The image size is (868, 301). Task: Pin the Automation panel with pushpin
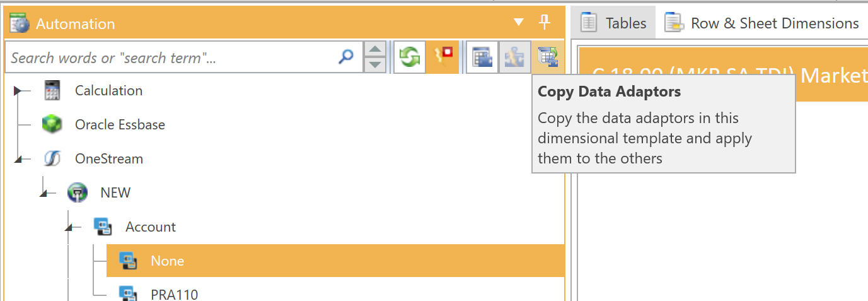pos(545,23)
